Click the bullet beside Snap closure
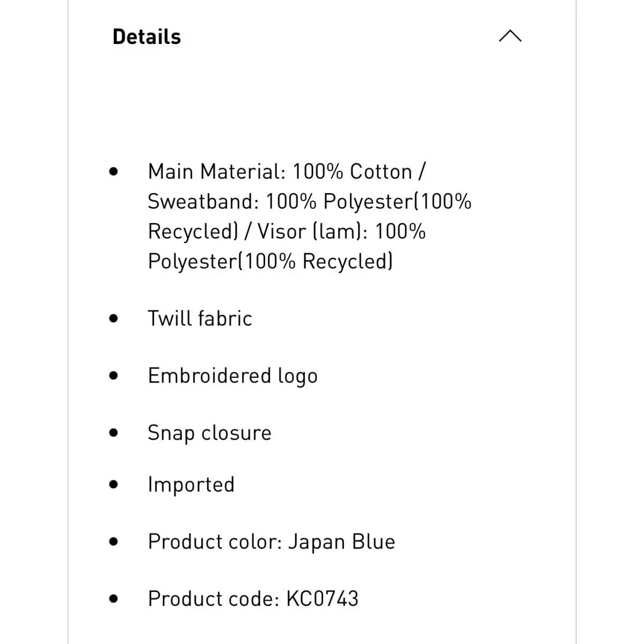Viewport: 644px width, 644px height. point(113,433)
